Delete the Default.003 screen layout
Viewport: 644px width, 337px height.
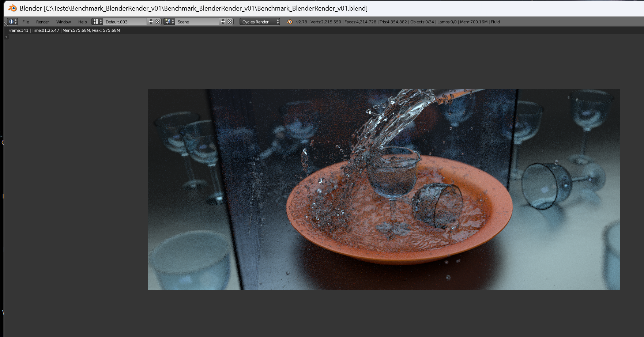[x=158, y=22]
